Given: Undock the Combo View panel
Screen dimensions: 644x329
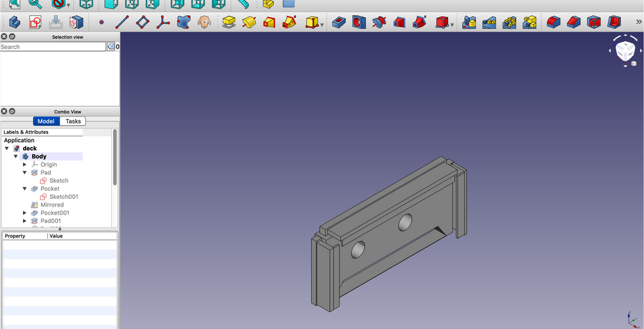Looking at the screenshot, I should [x=12, y=111].
